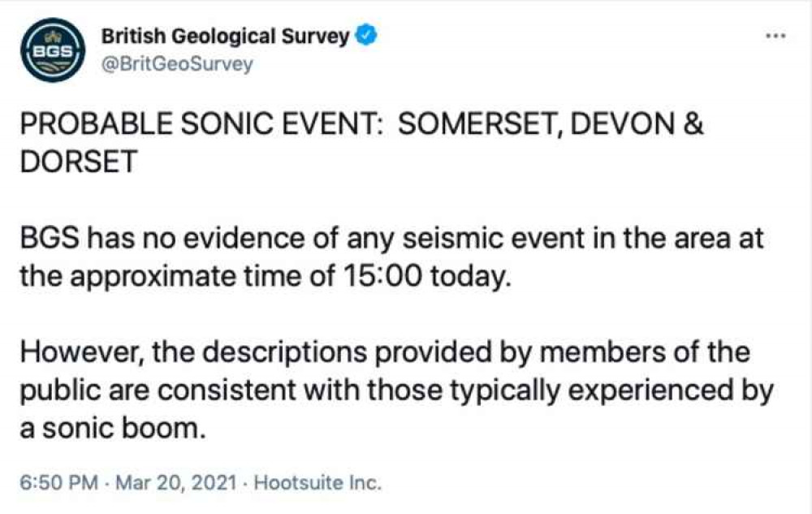
Task: Click the 15:00 time in the tweet text
Action: 383,276
